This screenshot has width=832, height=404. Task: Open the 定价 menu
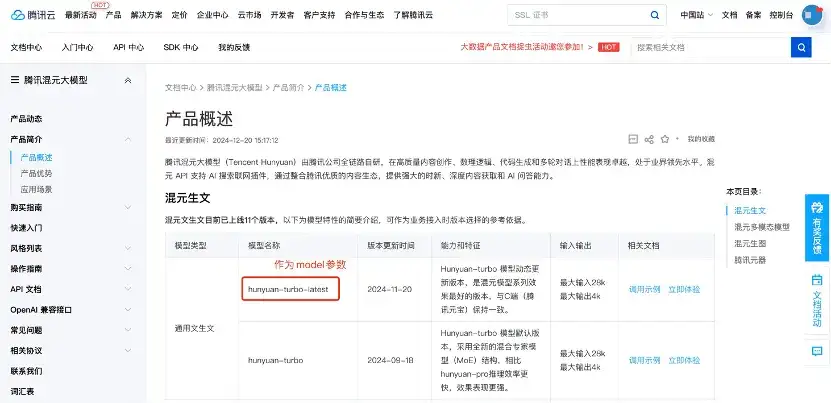(x=179, y=15)
